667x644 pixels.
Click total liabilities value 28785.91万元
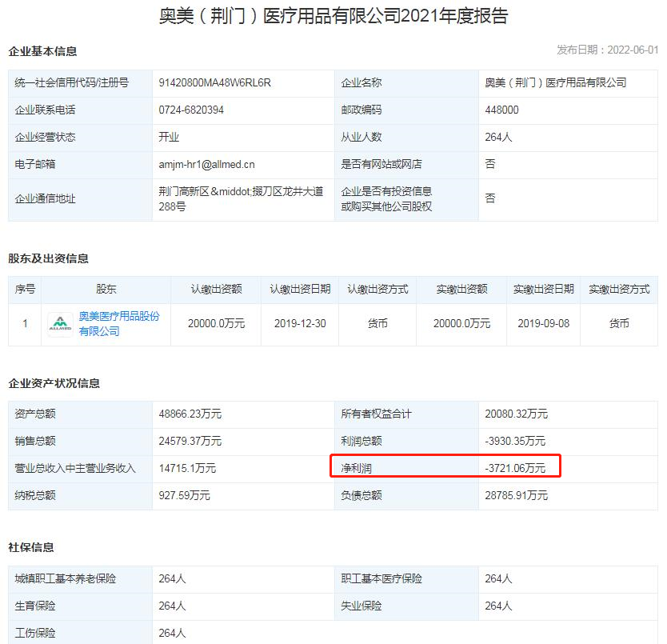[x=517, y=495]
